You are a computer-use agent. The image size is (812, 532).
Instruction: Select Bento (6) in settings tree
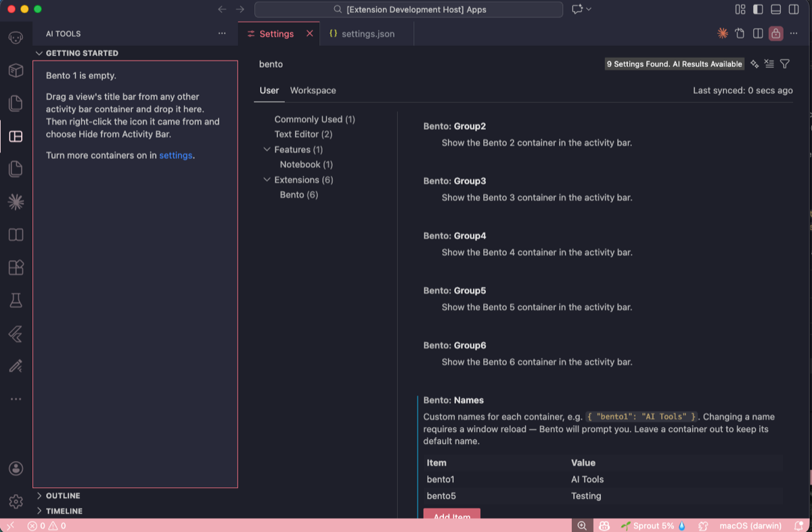pos(299,195)
